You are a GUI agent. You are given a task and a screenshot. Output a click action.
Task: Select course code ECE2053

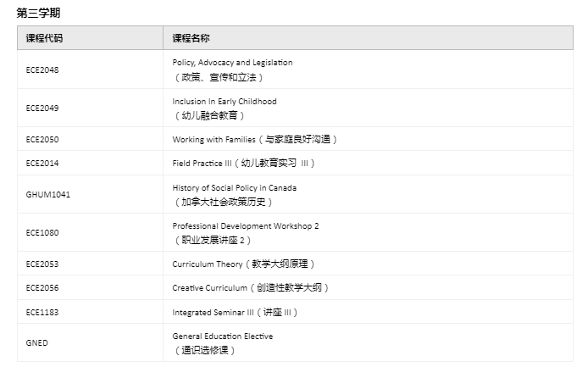[x=42, y=264]
